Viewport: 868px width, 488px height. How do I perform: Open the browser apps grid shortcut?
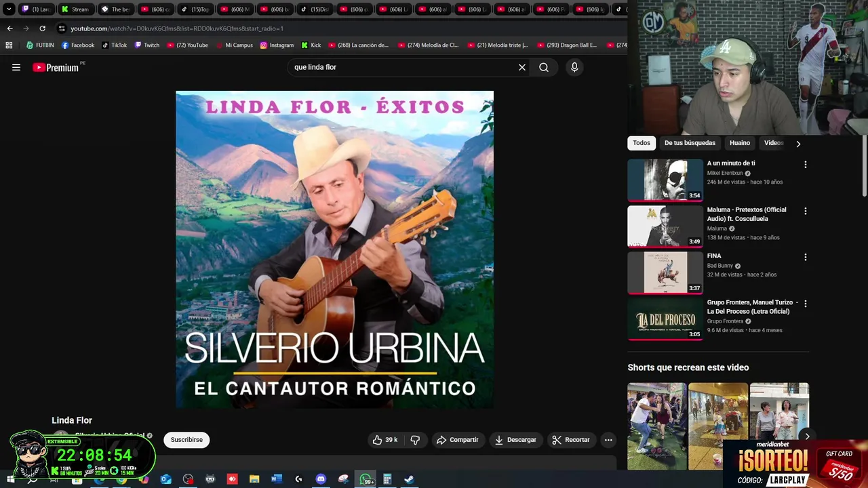point(9,45)
